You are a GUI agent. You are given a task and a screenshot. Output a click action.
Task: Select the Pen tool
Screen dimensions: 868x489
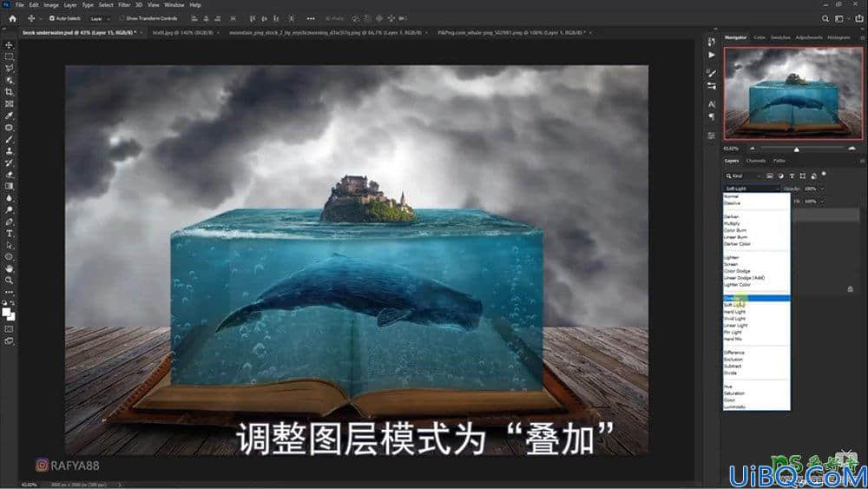click(9, 221)
